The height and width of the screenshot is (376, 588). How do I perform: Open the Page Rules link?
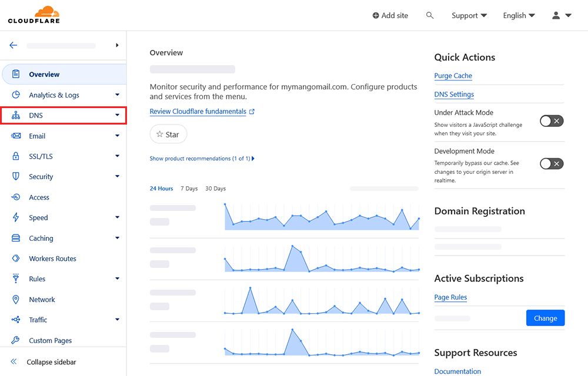(x=450, y=297)
